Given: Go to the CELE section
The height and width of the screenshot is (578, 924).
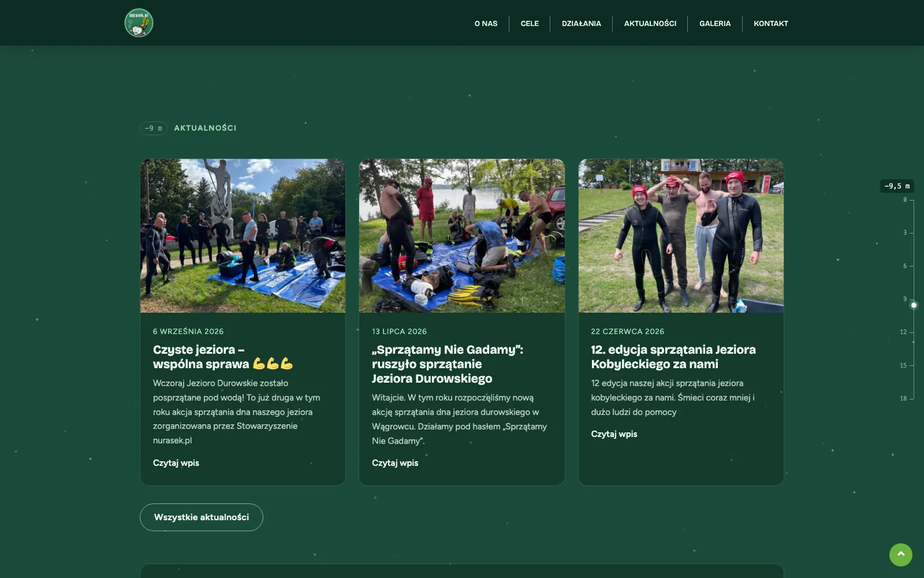Looking at the screenshot, I should [530, 24].
